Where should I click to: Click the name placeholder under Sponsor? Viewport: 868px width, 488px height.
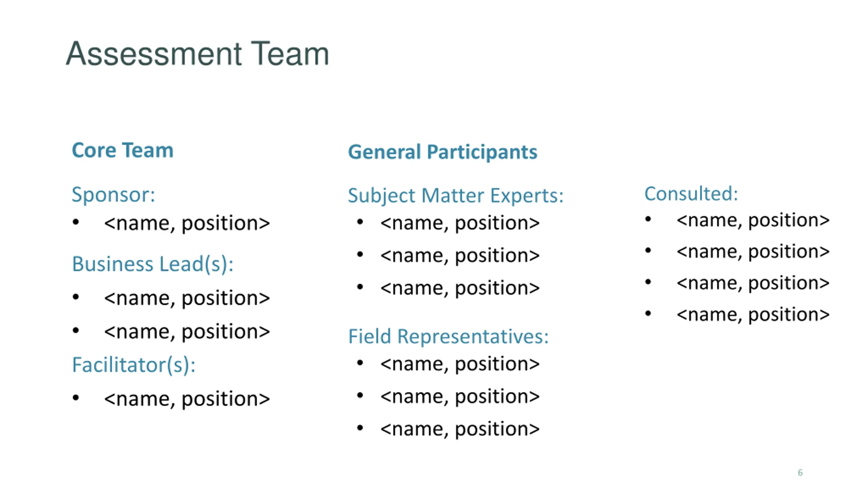click(187, 223)
